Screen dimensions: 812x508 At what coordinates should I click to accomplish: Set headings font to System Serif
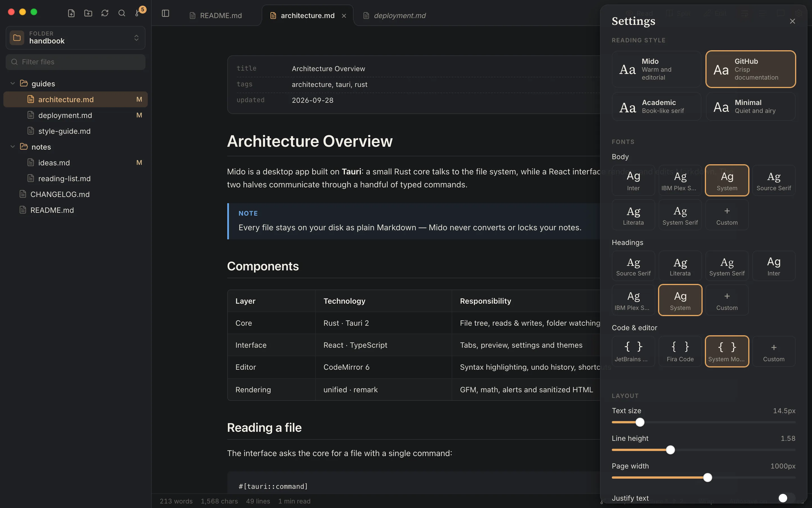[x=727, y=266]
